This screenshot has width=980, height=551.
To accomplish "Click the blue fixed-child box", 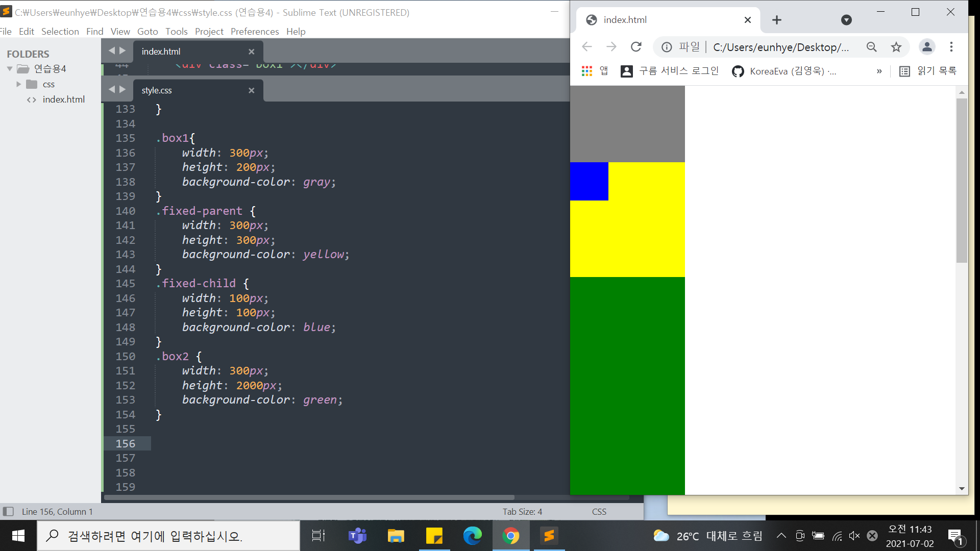I will [589, 181].
